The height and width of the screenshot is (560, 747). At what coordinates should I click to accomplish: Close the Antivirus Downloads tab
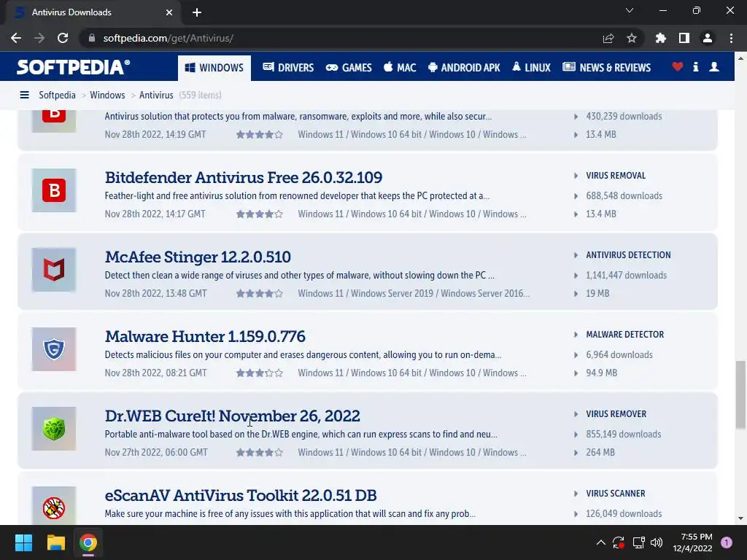click(169, 12)
